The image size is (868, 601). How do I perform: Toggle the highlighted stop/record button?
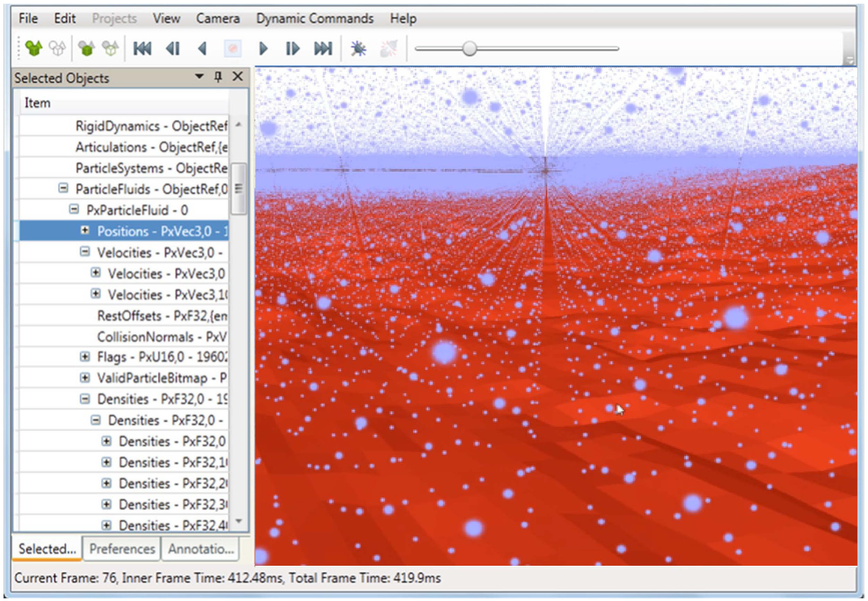[x=233, y=49]
